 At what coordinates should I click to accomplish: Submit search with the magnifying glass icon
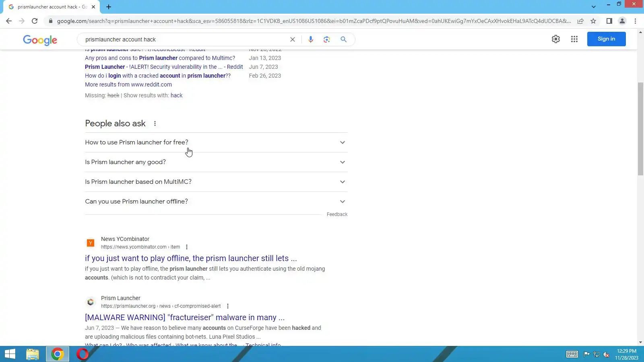coord(343,39)
